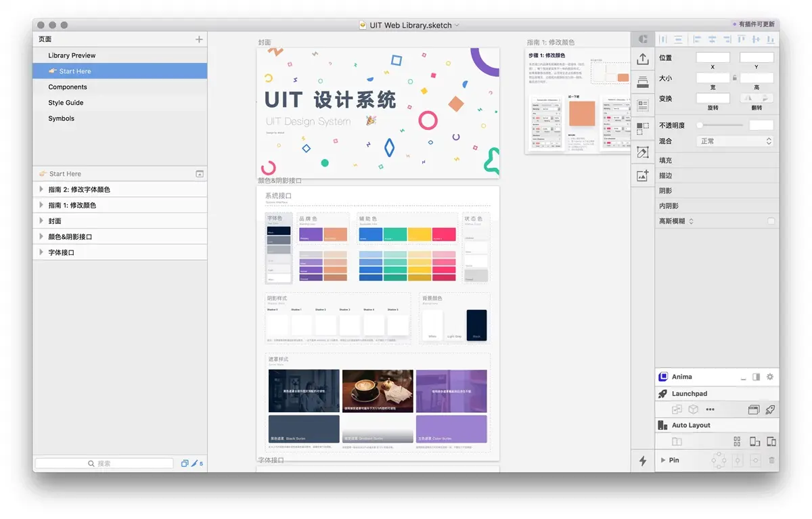Align layers to left edge
The height and width of the screenshot is (519, 812).
696,40
